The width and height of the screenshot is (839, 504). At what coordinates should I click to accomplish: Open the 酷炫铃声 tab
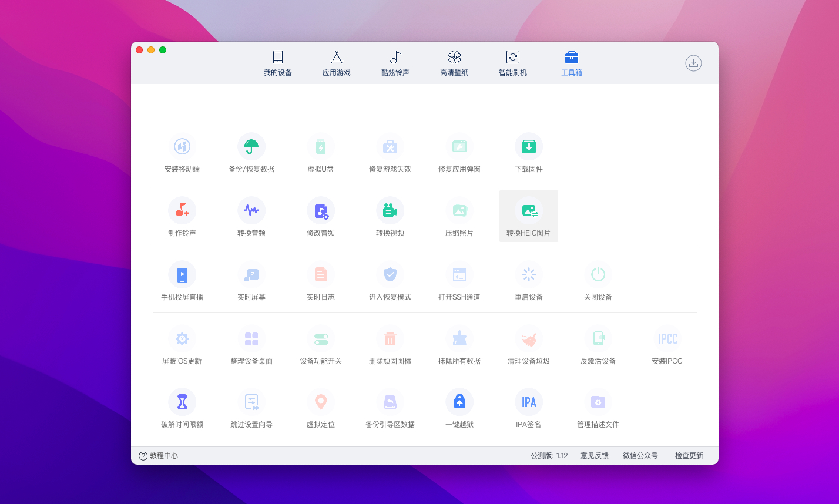395,63
